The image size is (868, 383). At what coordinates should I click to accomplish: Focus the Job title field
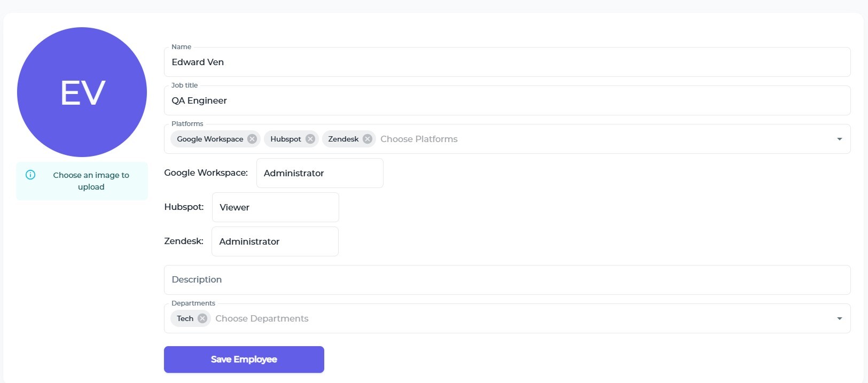[x=506, y=100]
